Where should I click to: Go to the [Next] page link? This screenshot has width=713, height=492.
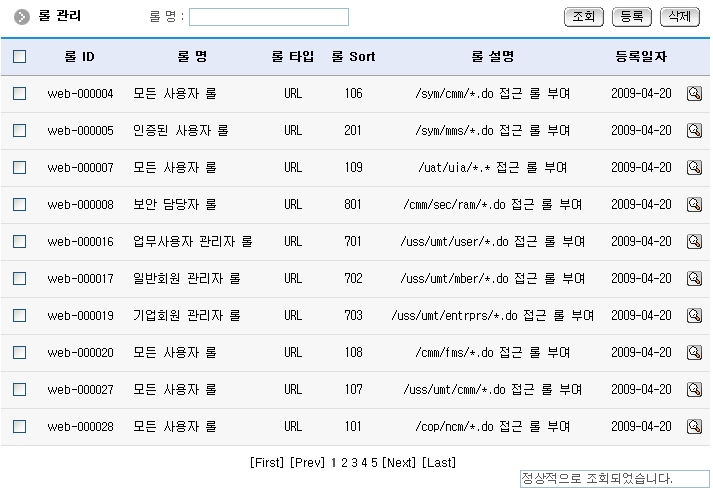(399, 462)
